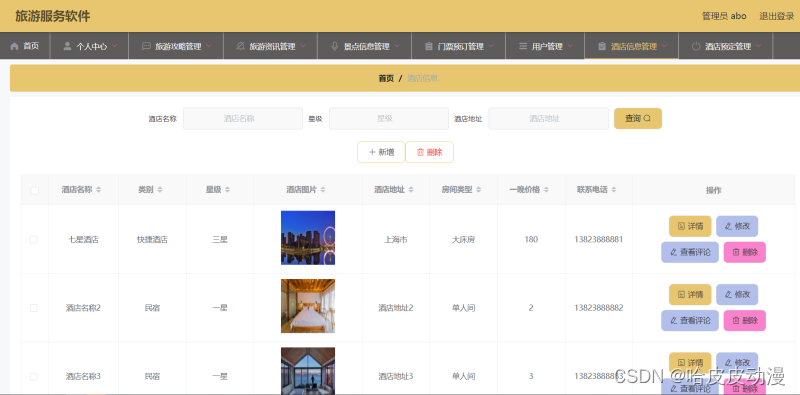Sort by 一晚价格 column arrows
The width and height of the screenshot is (800, 395).
point(546,190)
